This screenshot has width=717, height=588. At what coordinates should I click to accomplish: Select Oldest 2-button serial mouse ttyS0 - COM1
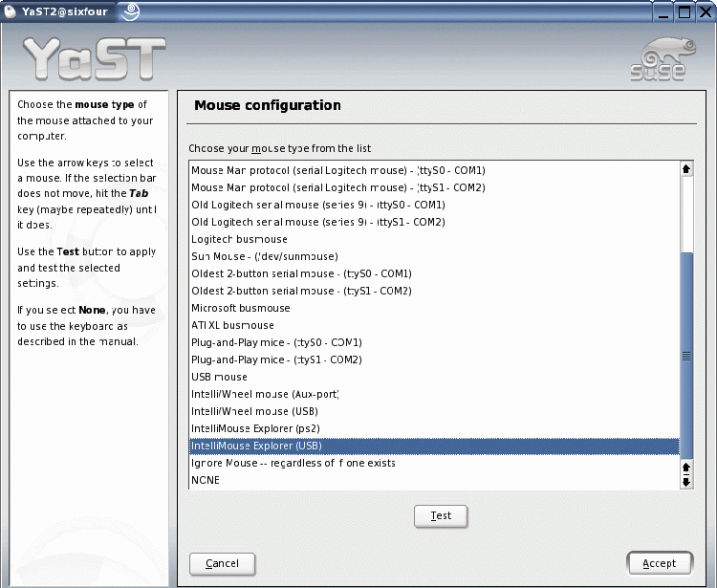coord(434,273)
